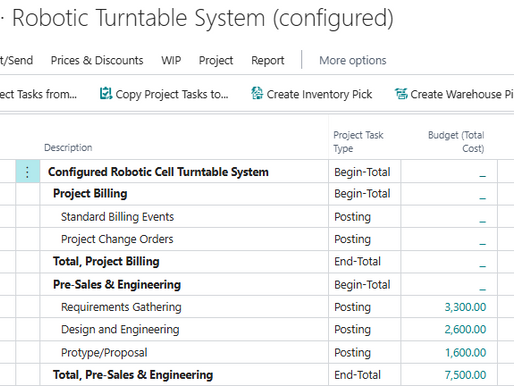Open the 2,600.00 budget amount
The width and height of the screenshot is (514, 386).
click(465, 329)
